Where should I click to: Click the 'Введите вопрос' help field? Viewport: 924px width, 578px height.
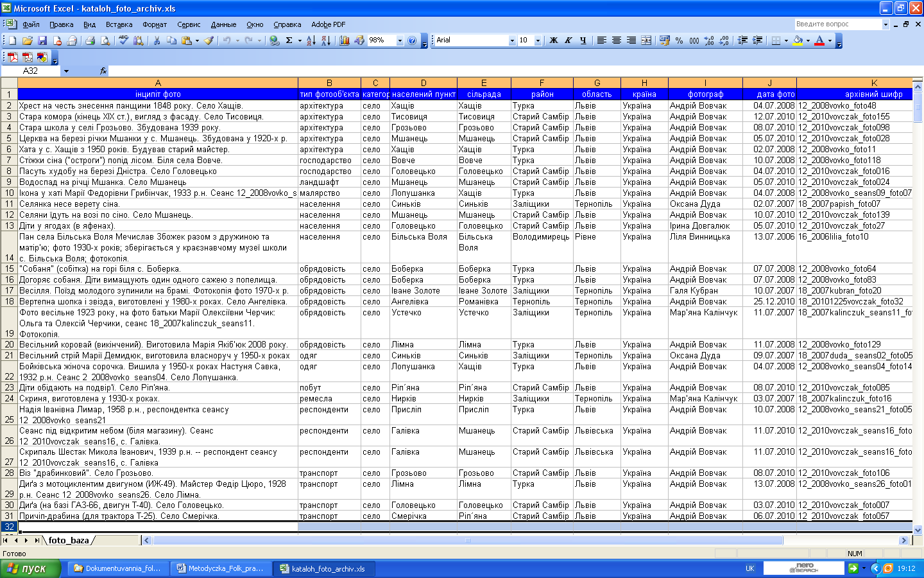837,24
